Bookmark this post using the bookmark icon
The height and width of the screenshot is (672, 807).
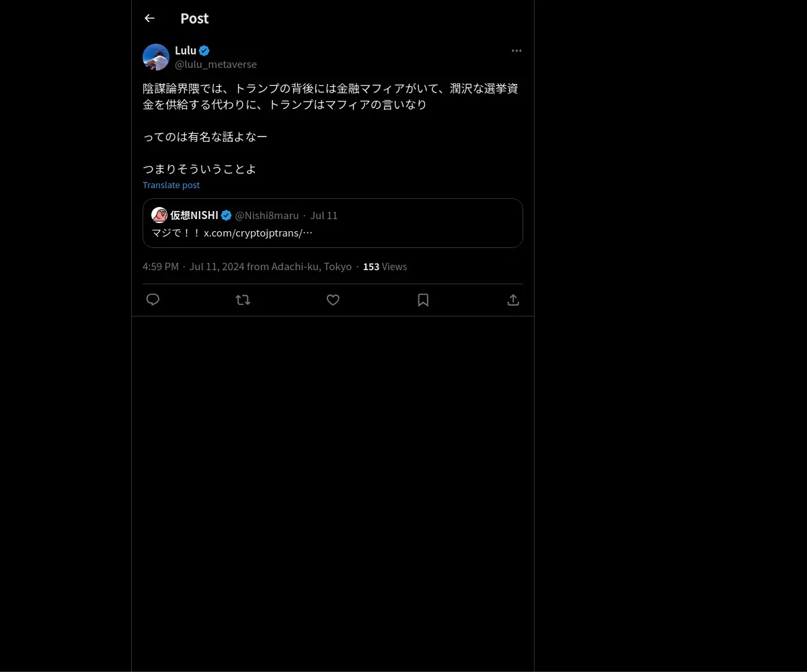pyautogui.click(x=423, y=300)
